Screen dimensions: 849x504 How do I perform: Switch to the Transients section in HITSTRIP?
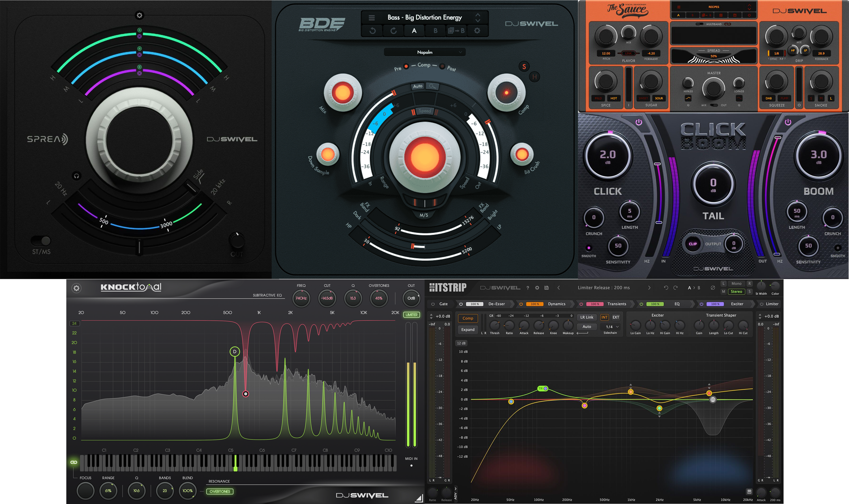(617, 304)
